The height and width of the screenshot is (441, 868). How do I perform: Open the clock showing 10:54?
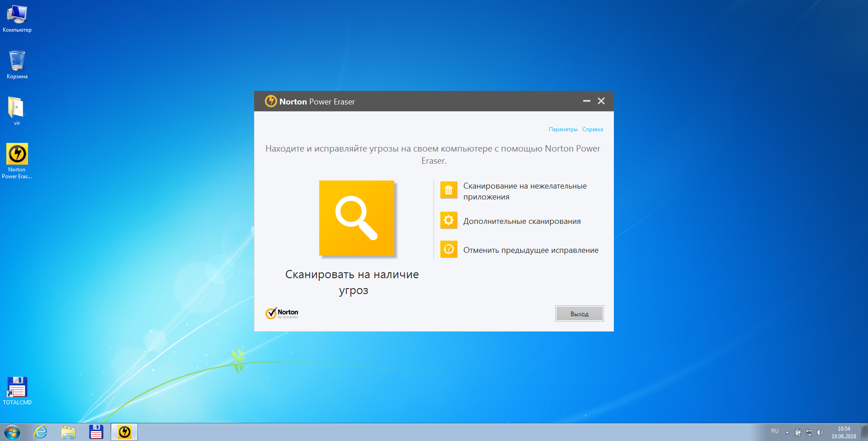click(x=844, y=432)
